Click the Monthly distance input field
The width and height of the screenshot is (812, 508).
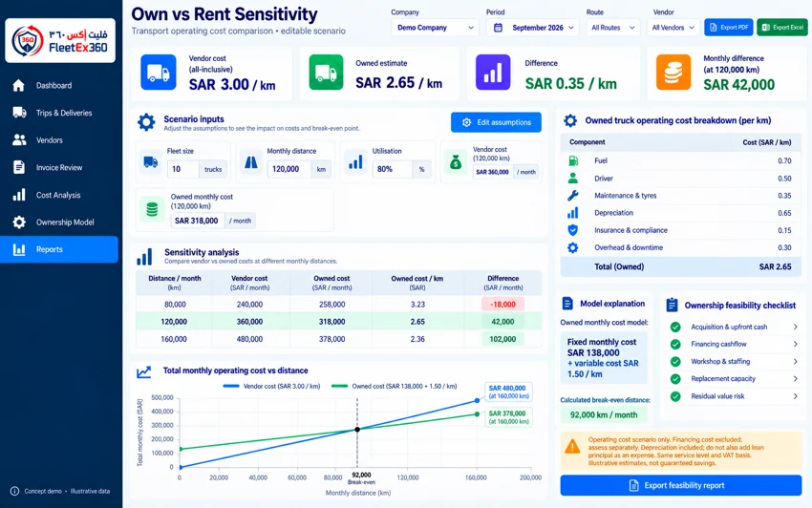coord(288,169)
